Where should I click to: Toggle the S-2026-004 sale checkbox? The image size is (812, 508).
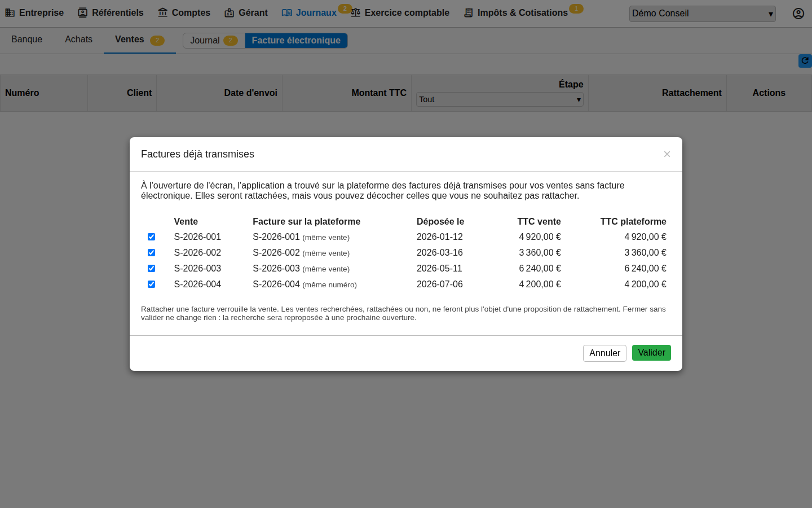151,284
